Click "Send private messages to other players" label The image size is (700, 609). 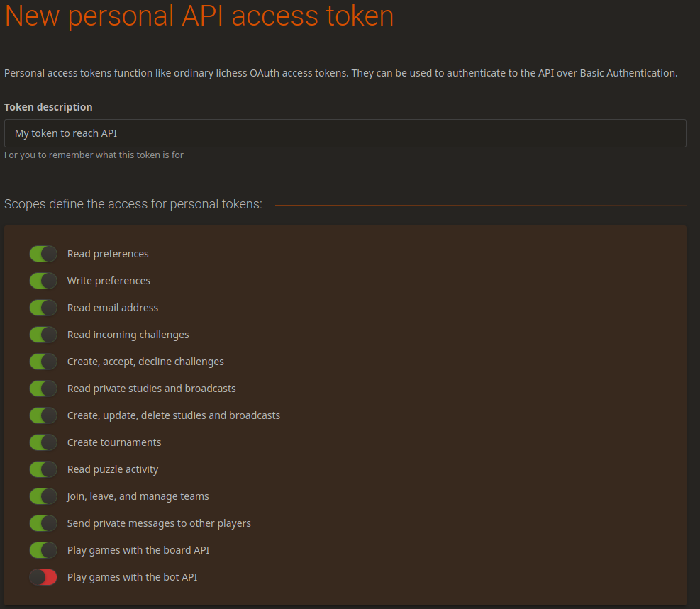(x=159, y=523)
